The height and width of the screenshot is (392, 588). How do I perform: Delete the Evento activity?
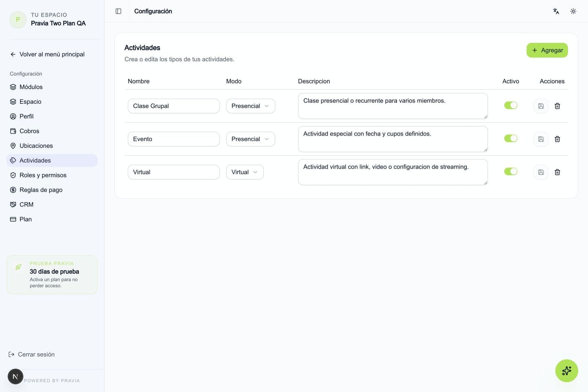(557, 139)
